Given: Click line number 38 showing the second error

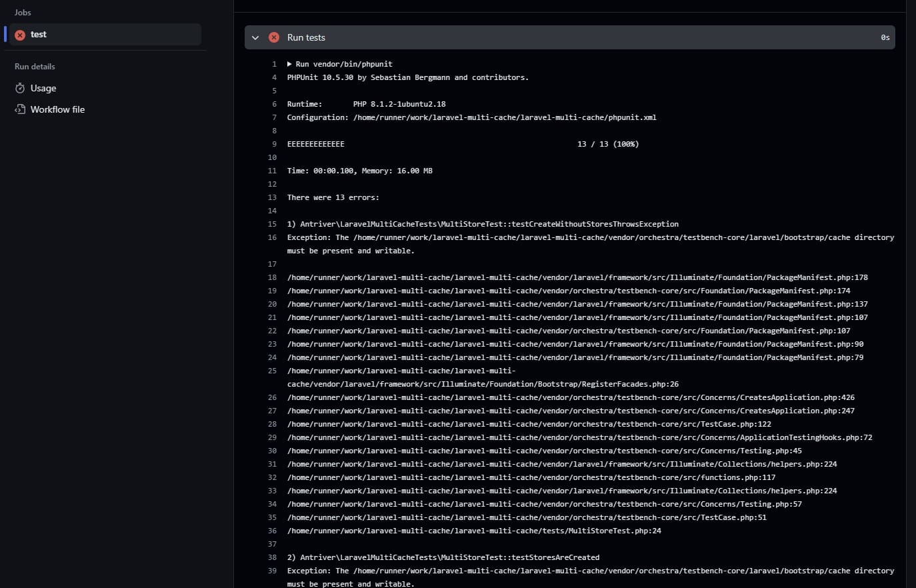Looking at the screenshot, I should pos(272,557).
